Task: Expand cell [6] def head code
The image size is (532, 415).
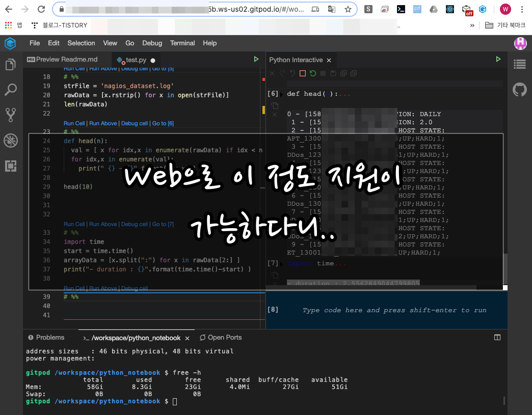Action: click(282, 94)
